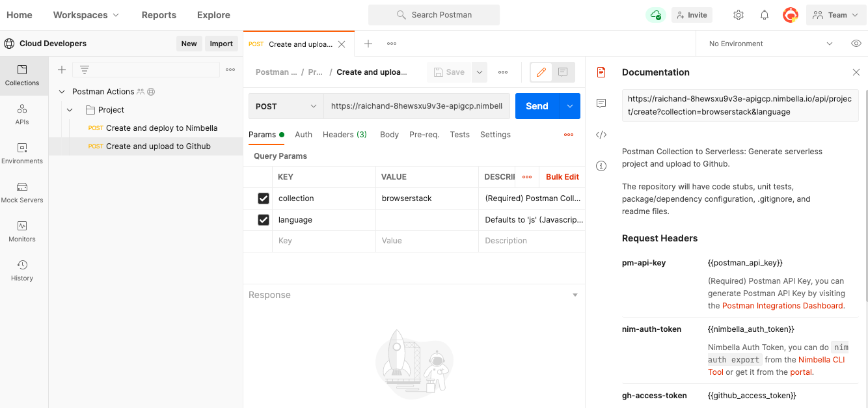
Task: Open the Send button dropdown arrow
Action: 570,106
